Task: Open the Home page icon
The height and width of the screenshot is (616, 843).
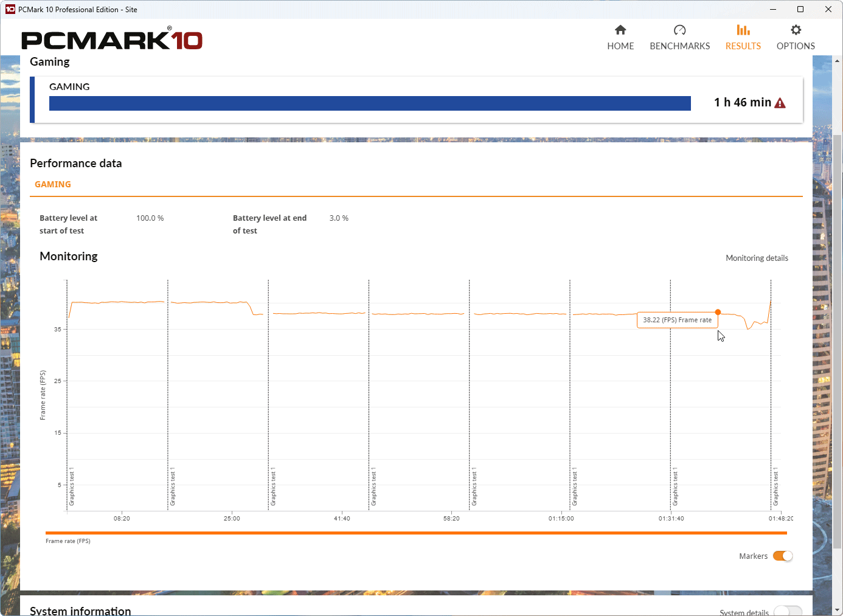Action: (620, 30)
